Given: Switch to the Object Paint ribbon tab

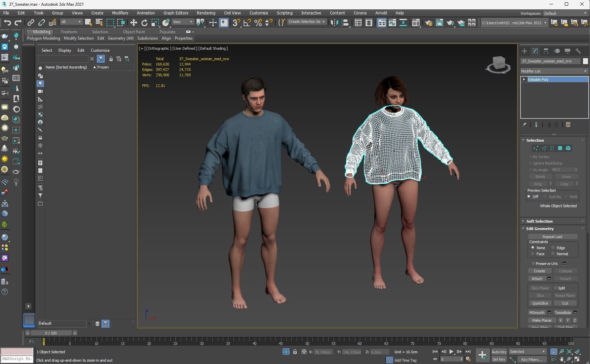Looking at the screenshot, I should tap(134, 32).
